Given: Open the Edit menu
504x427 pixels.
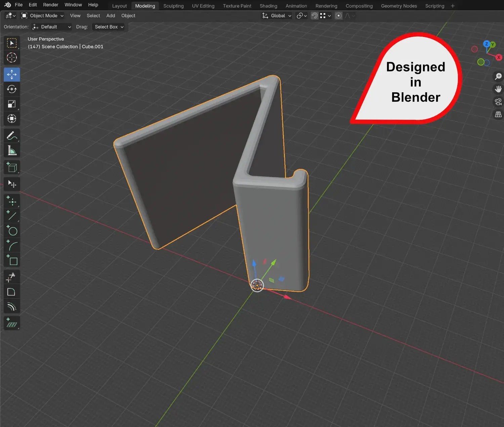Looking at the screenshot, I should (x=33, y=5).
